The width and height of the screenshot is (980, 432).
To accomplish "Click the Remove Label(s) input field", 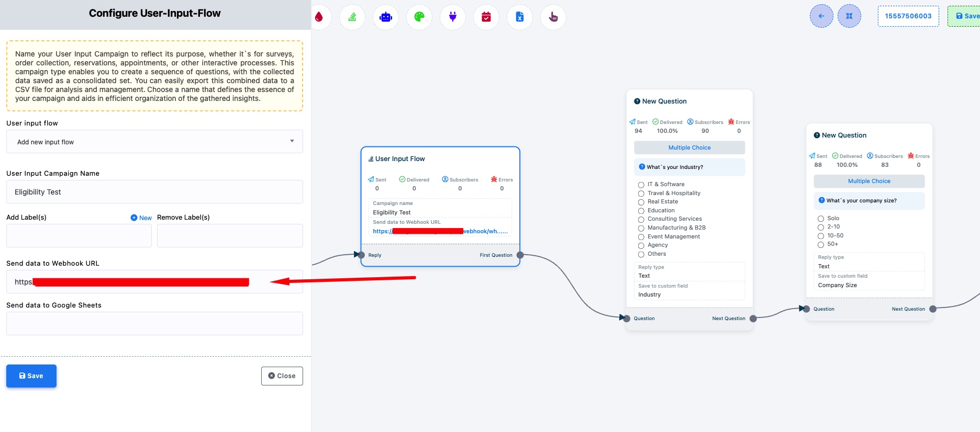I will pos(230,236).
